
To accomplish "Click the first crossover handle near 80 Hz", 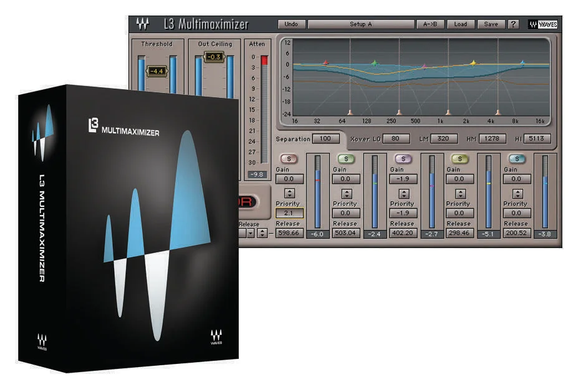I will [350, 112].
